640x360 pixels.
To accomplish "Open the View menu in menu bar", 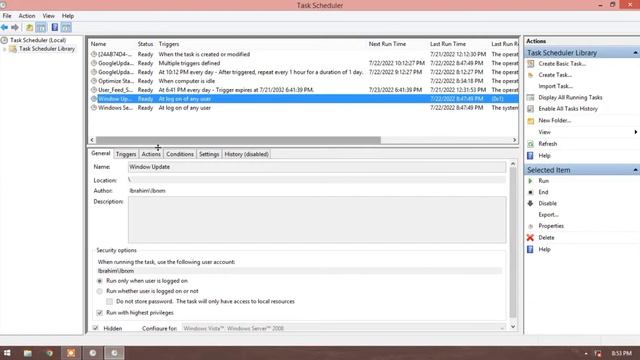I will [49, 16].
